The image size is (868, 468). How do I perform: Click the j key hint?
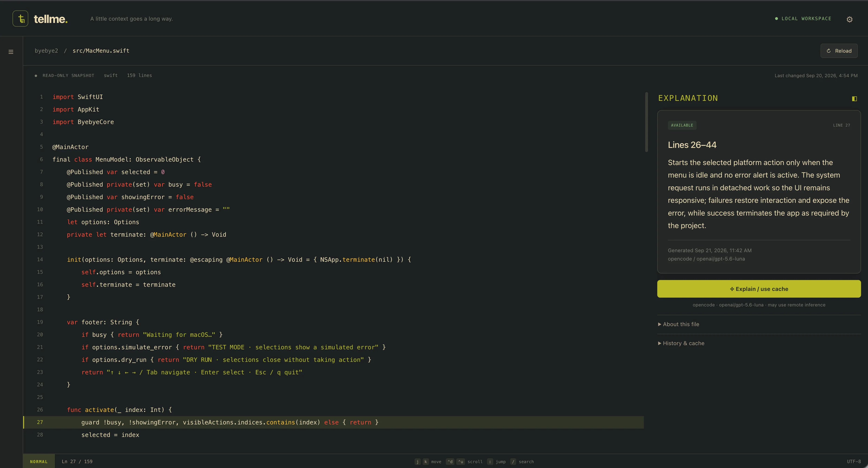tap(418, 462)
